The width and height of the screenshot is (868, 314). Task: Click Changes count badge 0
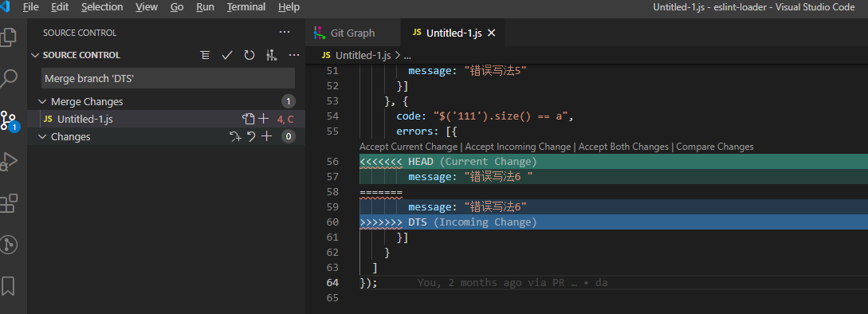click(288, 136)
